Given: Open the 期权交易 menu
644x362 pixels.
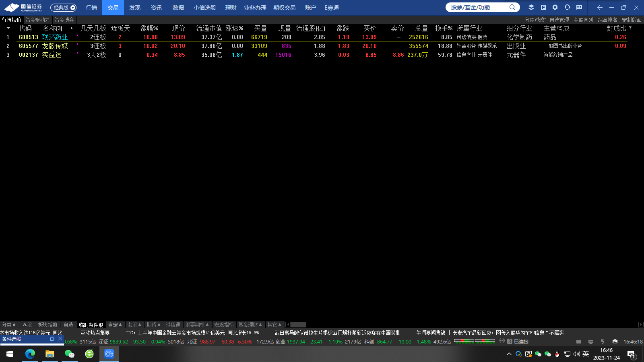Looking at the screenshot, I should (x=285, y=8).
